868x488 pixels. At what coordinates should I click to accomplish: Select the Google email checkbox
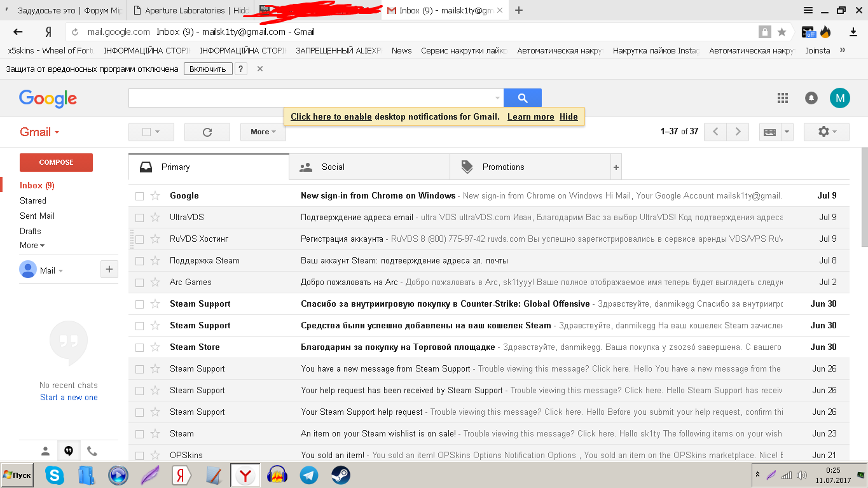tap(140, 196)
